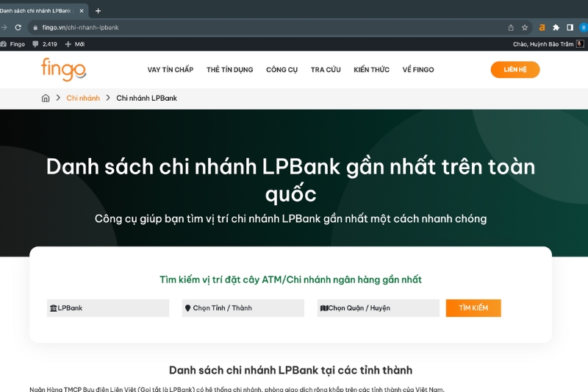Viewport: 588px width, 392px height.
Task: Open a new browser tab
Action: point(98,11)
